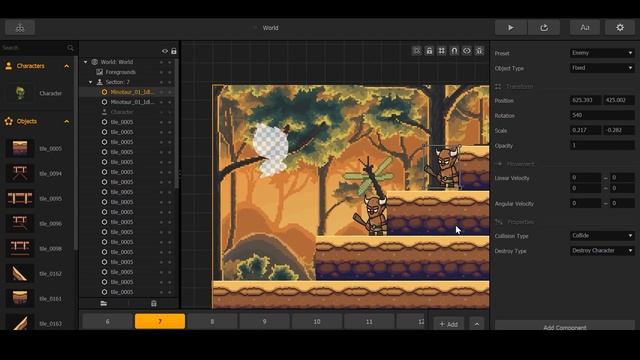Viewport: 640px width, 360px height.
Task: Toggle visibility dot of World: World row
Action: pos(162,62)
